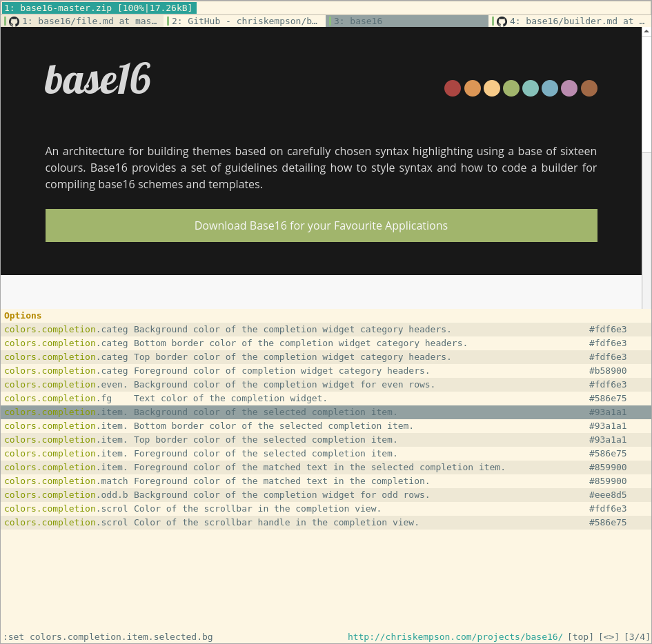Select completion 'Bottom border color of the completion widget category headers'
652x644 pixels.
pos(326,343)
